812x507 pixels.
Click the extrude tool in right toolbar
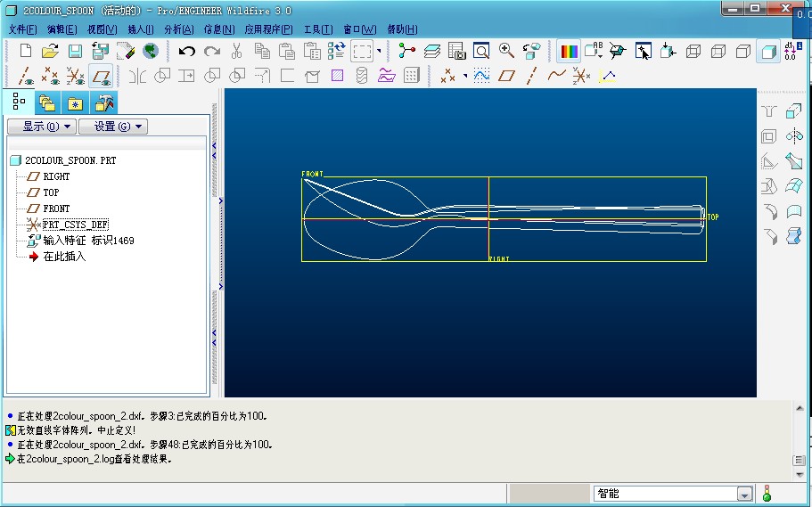click(794, 110)
